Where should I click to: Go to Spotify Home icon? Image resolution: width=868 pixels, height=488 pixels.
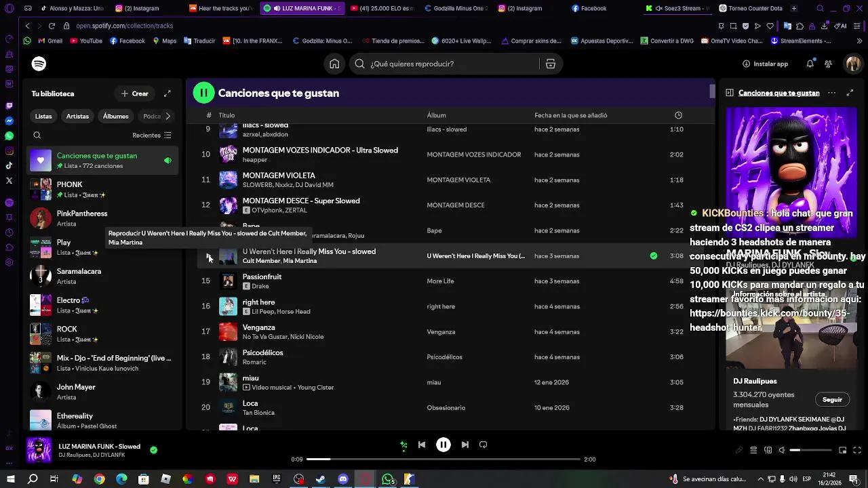tap(334, 64)
